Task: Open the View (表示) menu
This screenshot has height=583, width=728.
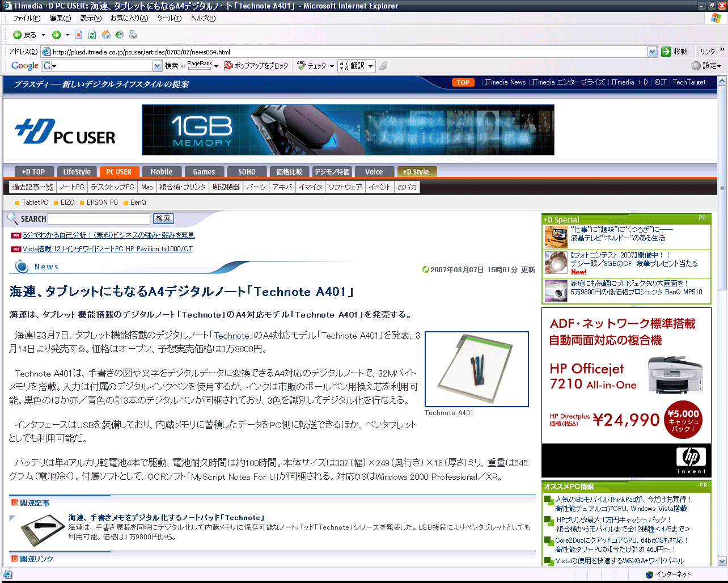Action: coord(91,18)
